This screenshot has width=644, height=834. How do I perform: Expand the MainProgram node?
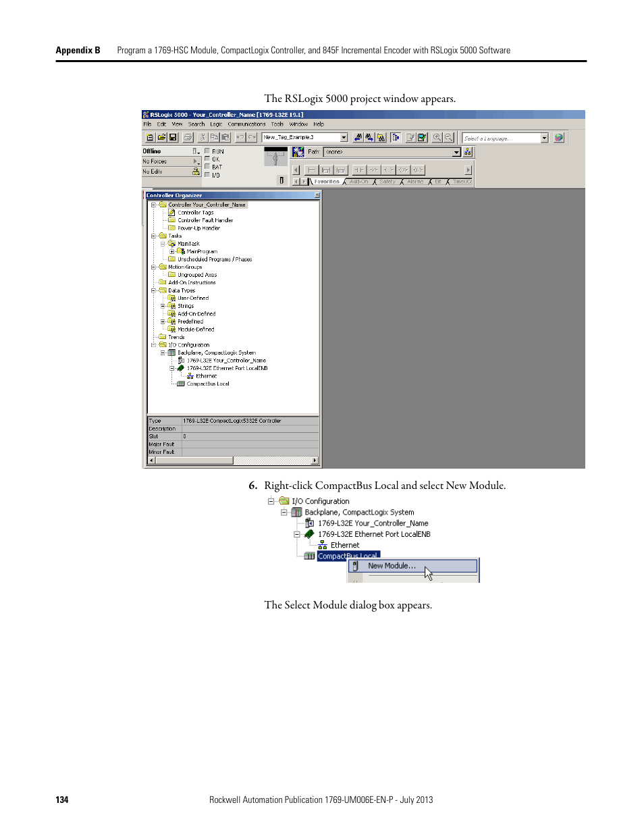pos(172,251)
